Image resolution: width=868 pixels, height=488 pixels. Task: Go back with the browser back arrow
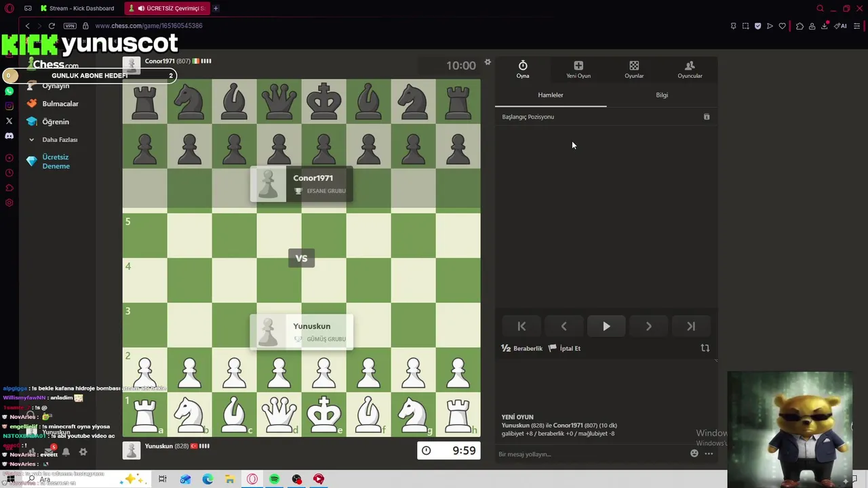tap(27, 26)
